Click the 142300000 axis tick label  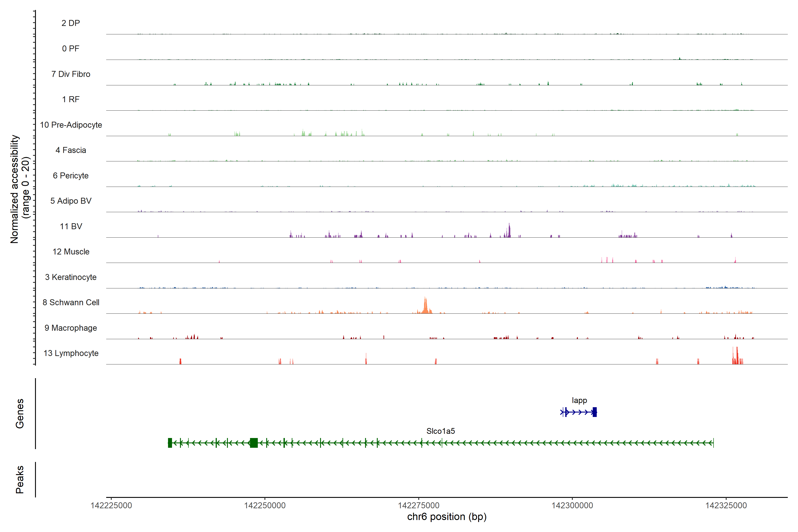tap(572, 505)
